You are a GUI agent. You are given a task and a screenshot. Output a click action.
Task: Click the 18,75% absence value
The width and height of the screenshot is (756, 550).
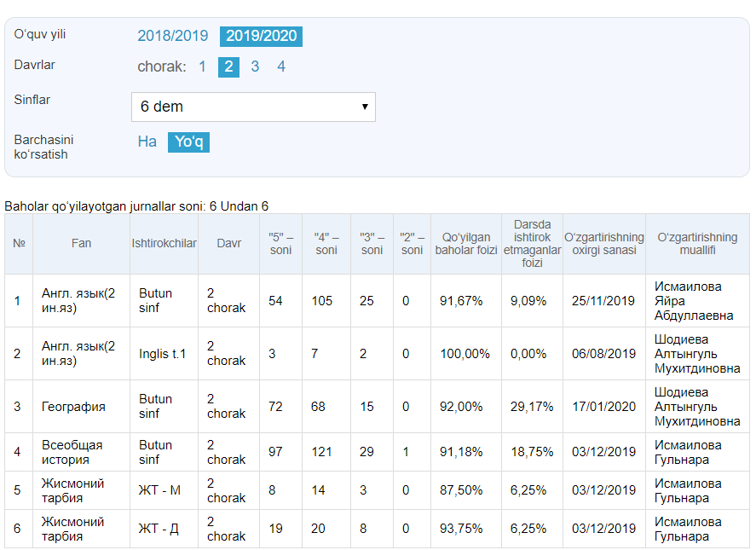click(532, 452)
